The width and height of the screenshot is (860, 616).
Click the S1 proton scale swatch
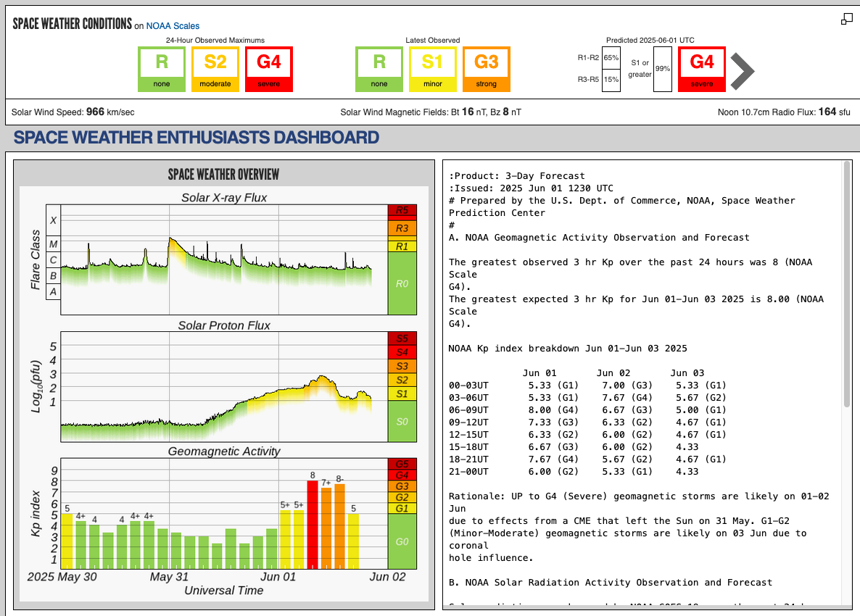tap(402, 394)
